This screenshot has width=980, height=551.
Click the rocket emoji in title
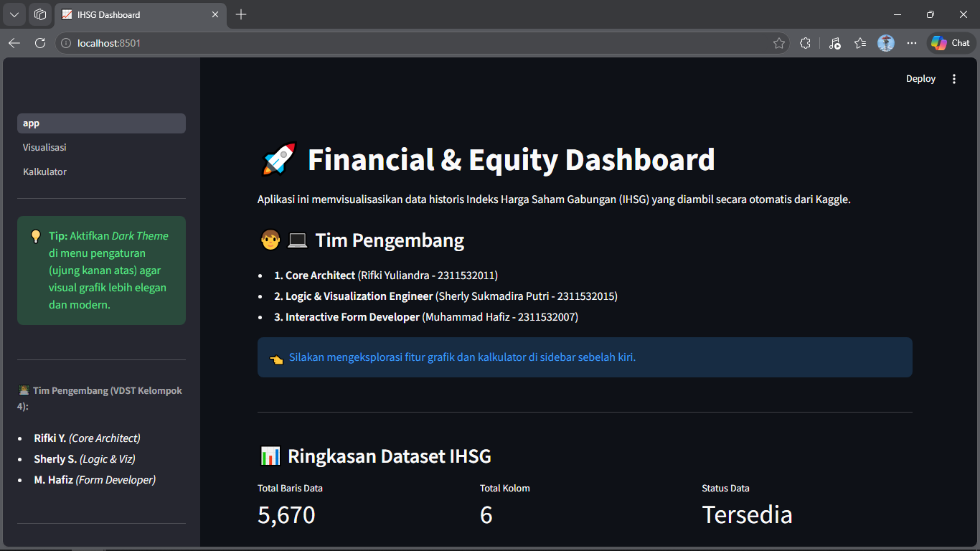[x=278, y=159]
